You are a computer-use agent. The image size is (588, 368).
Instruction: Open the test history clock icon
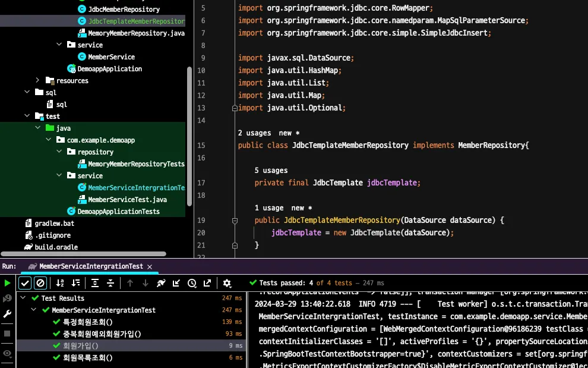[192, 284]
